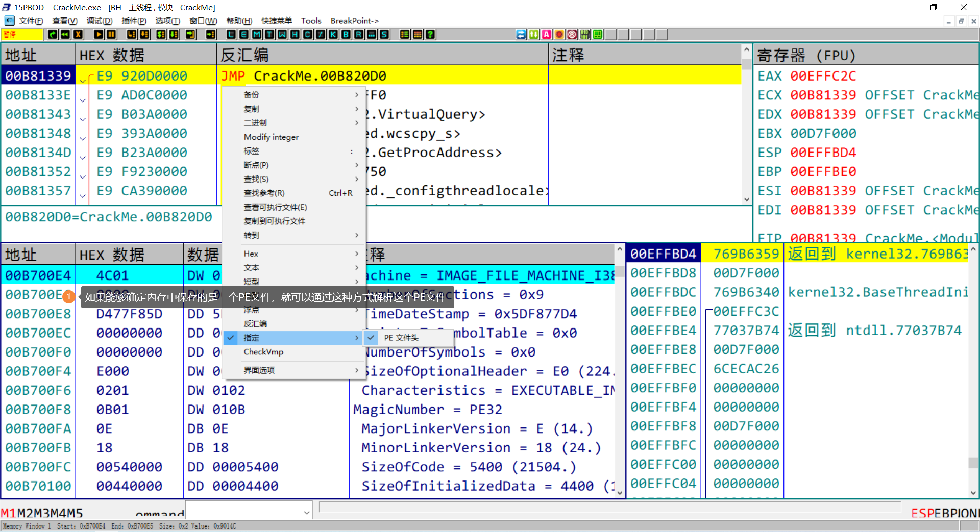Screen dimensions: 980x532
Task: Click the red record circle toolbar icon
Action: [x=559, y=34]
